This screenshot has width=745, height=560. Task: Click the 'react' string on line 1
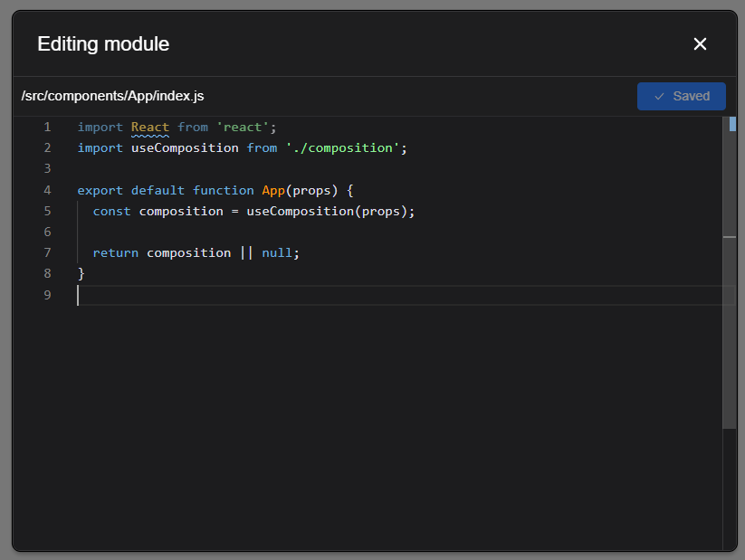click(x=243, y=128)
